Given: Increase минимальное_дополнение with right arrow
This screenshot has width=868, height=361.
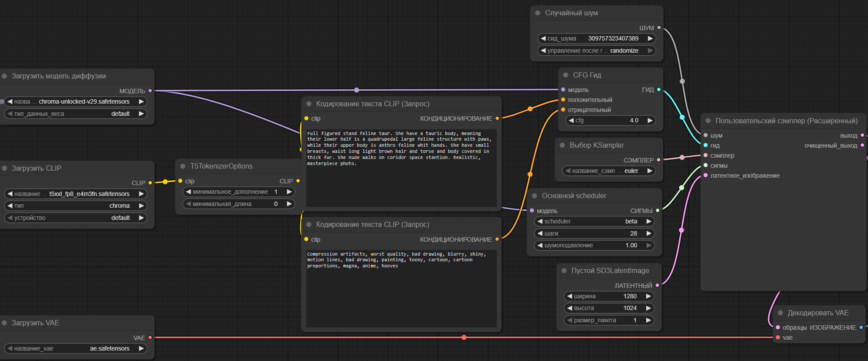Looking at the screenshot, I should click(x=289, y=192).
